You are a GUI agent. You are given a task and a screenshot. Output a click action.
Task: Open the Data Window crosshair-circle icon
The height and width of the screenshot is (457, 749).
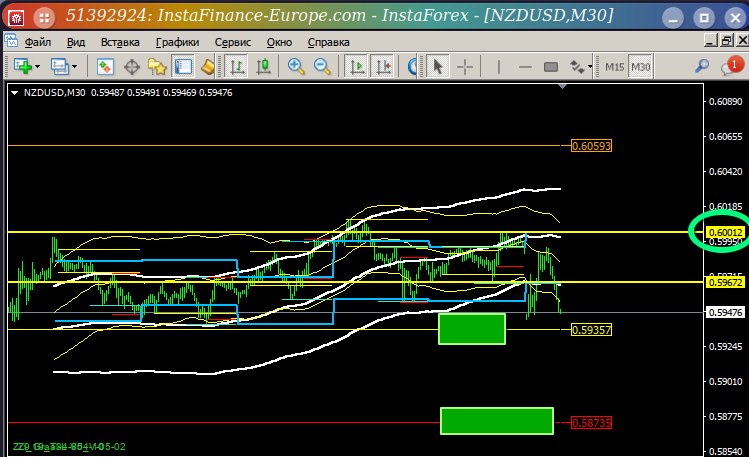point(132,66)
